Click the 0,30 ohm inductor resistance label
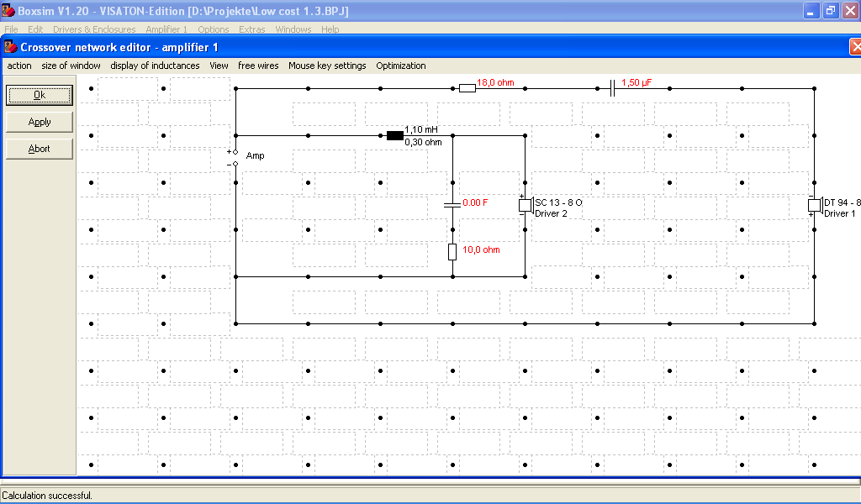The image size is (861, 504). coord(424,142)
